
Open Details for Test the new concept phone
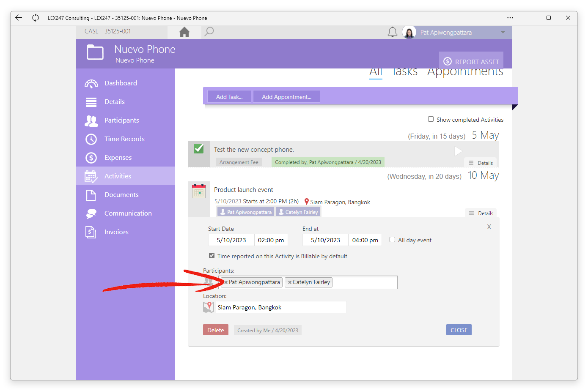481,163
